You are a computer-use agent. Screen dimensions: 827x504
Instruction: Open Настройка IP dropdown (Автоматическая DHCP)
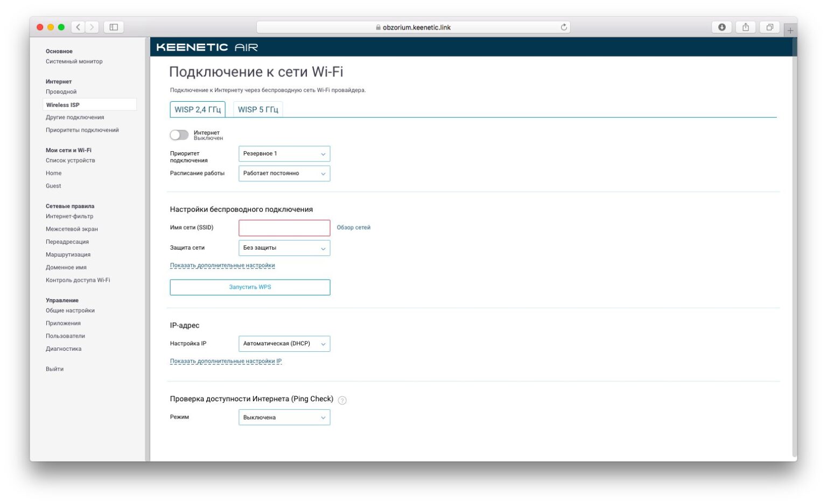[x=284, y=344]
